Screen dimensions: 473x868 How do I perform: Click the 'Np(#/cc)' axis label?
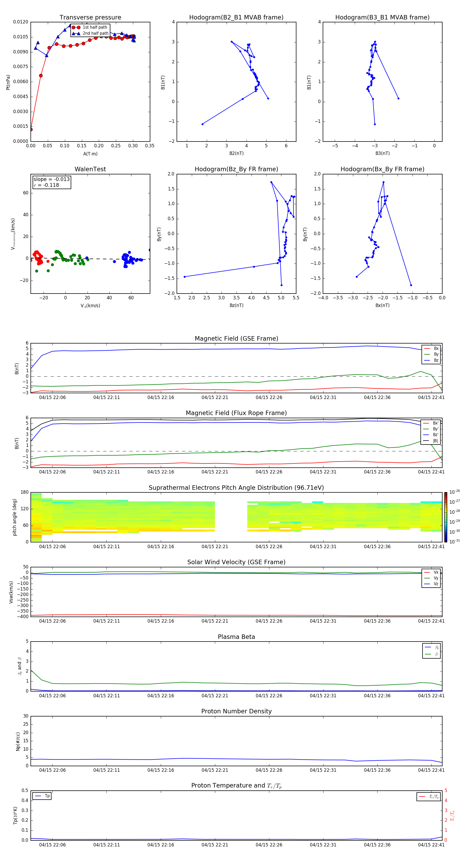click(18, 741)
